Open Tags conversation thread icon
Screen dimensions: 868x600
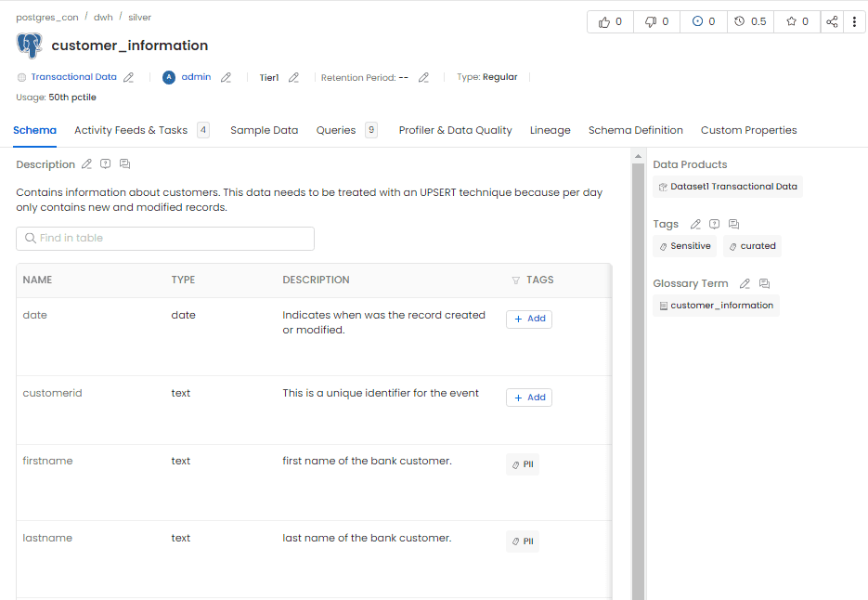coord(733,224)
